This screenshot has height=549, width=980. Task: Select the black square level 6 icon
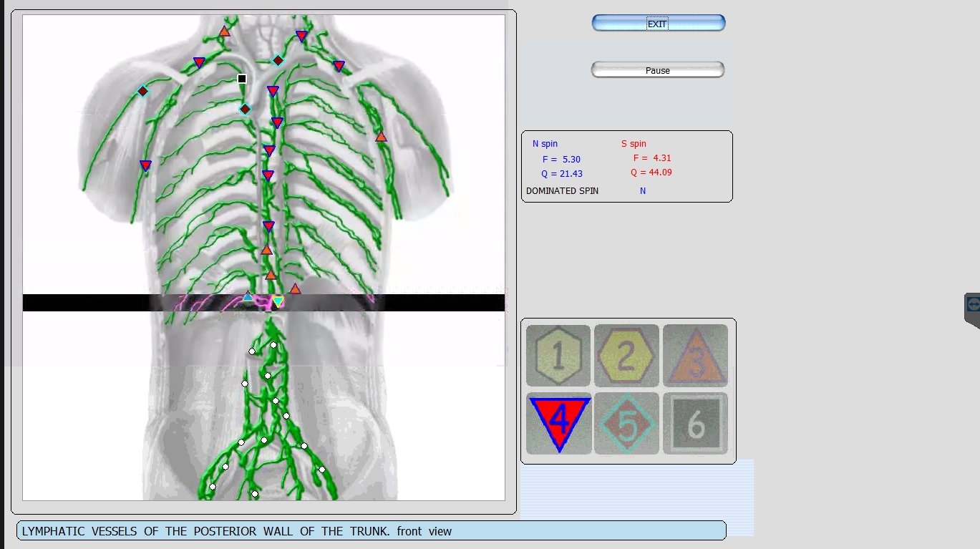695,423
